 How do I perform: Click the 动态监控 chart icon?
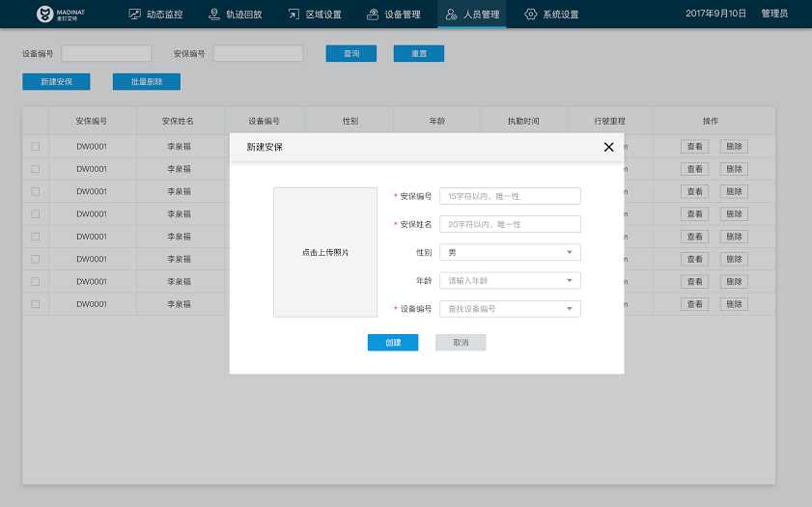135,14
